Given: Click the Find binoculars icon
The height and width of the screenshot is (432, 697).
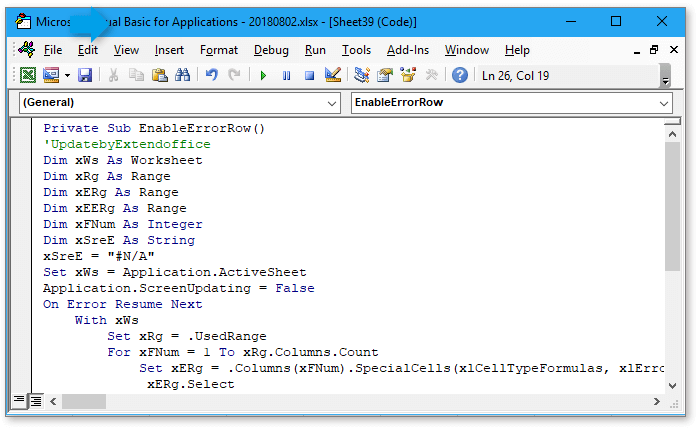Looking at the screenshot, I should [x=182, y=75].
